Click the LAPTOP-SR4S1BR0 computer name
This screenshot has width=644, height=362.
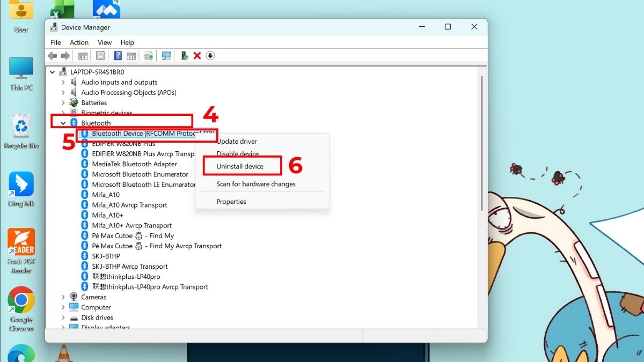coord(97,72)
